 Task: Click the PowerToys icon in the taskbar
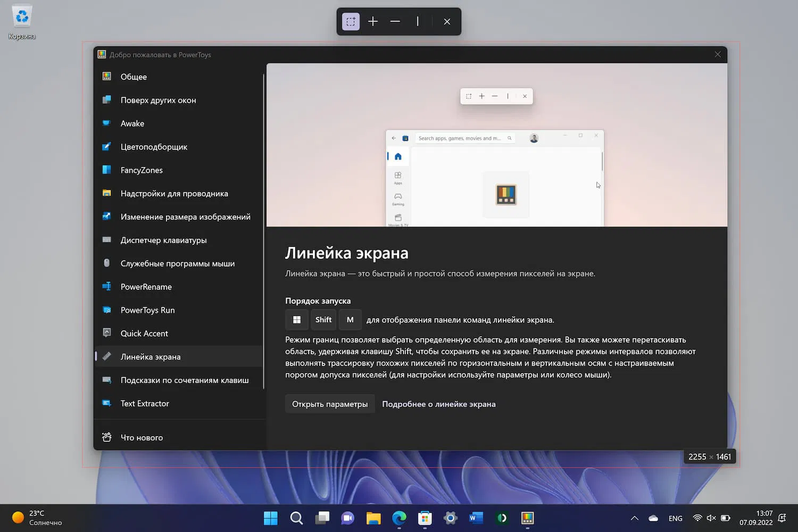click(527, 518)
